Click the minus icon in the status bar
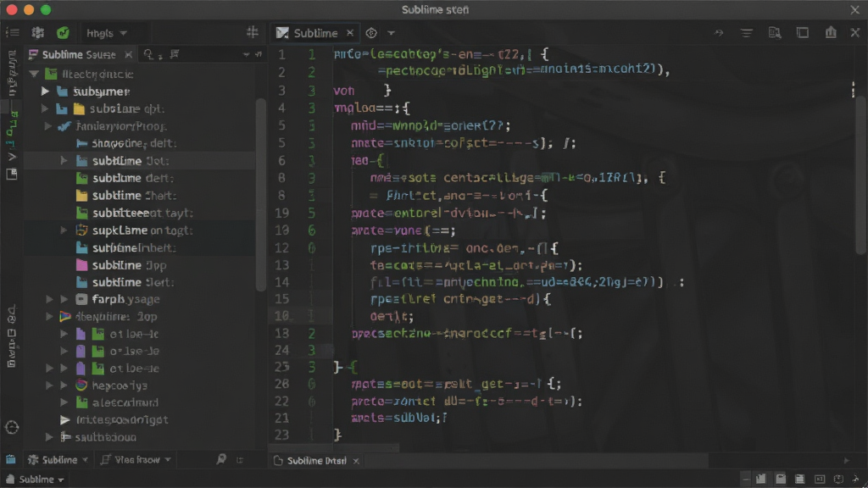 click(x=746, y=480)
